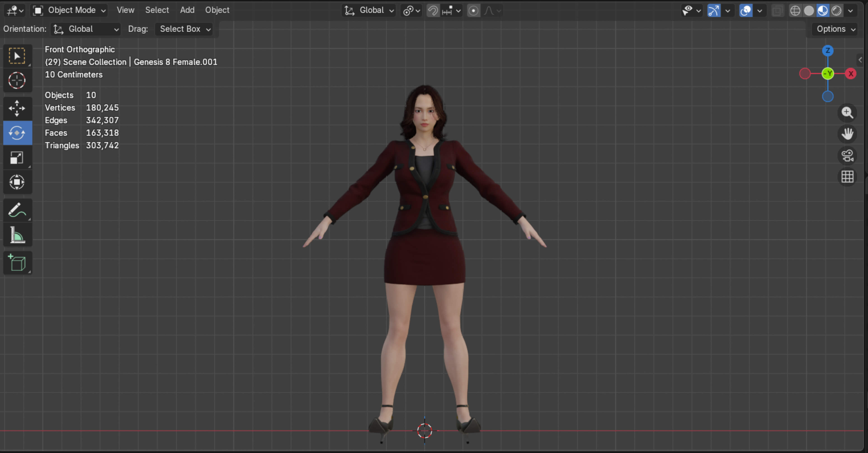The image size is (868, 453).
Task: Switch to rendered shading mode
Action: 836,11
